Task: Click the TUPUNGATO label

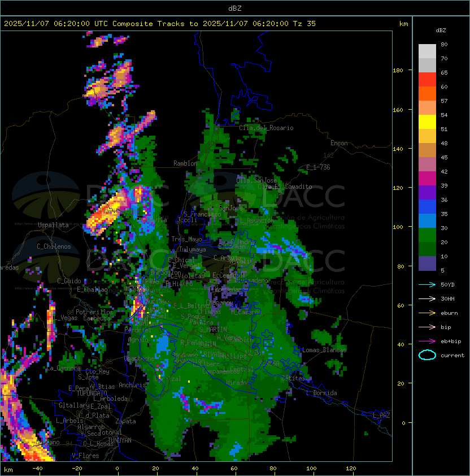Action: (x=92, y=393)
